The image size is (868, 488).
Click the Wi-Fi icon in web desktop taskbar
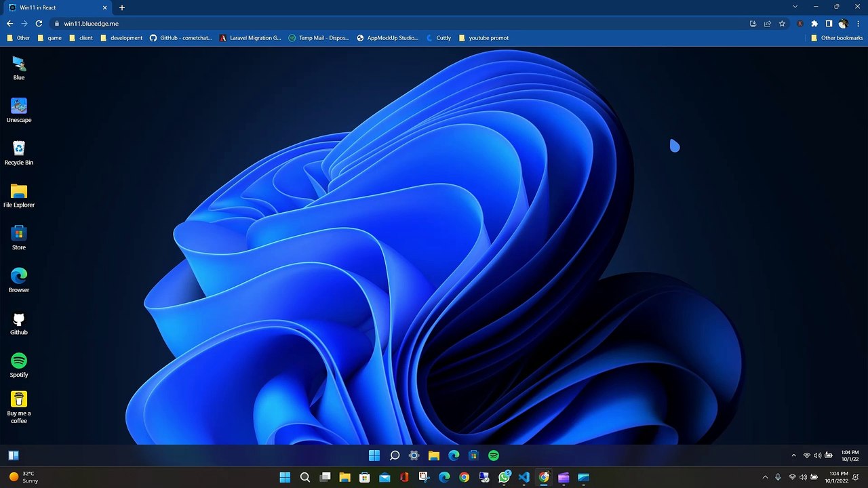(807, 455)
